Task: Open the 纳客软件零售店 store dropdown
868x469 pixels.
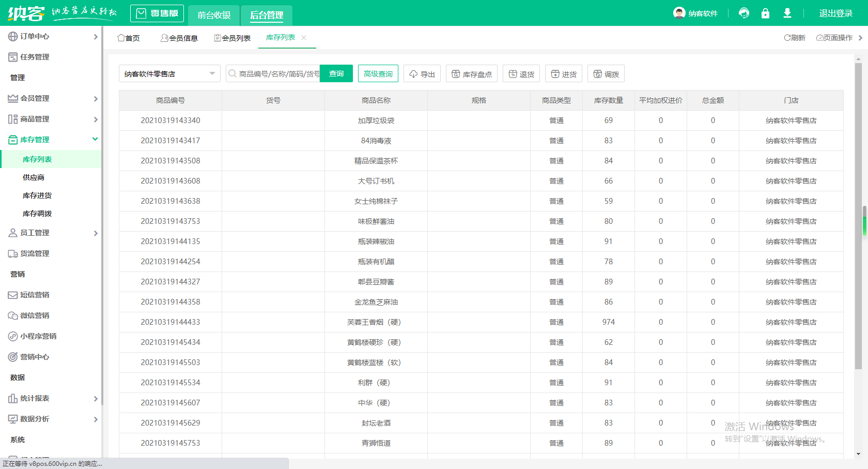Action: (169, 74)
